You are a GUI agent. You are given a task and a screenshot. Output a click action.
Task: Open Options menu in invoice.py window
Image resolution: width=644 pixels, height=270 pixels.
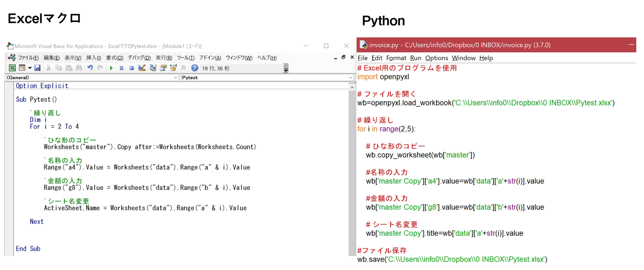436,58
